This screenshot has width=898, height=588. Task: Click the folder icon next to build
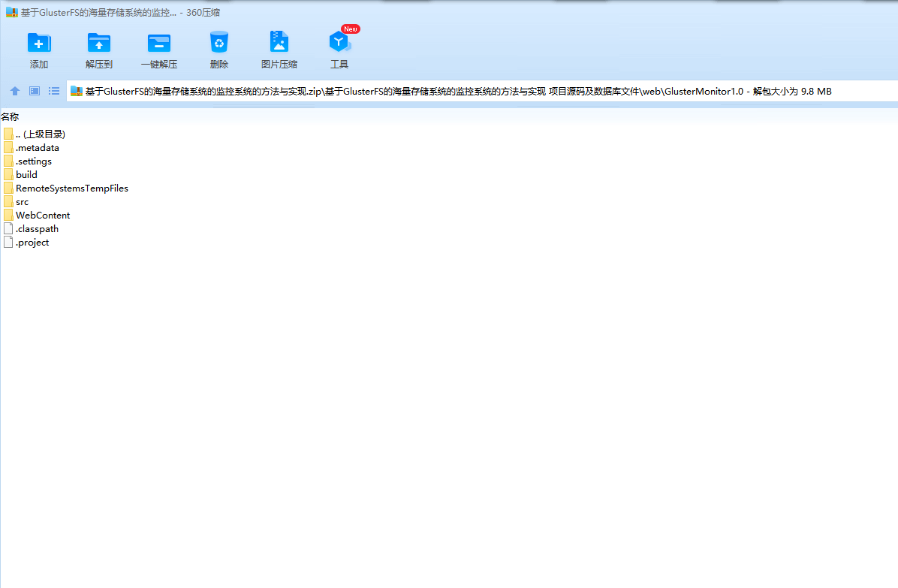point(8,175)
